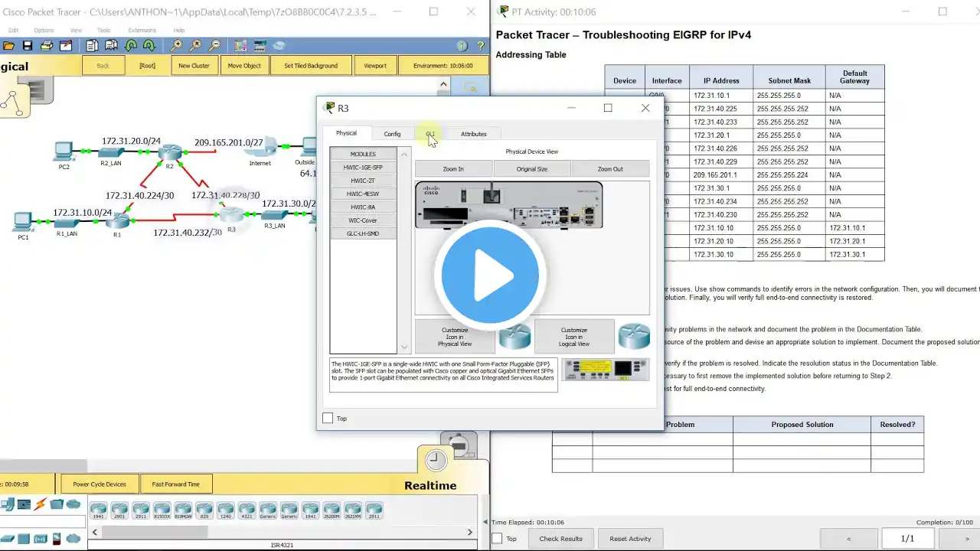Toggle the Top checkbox in activity window

click(x=497, y=539)
